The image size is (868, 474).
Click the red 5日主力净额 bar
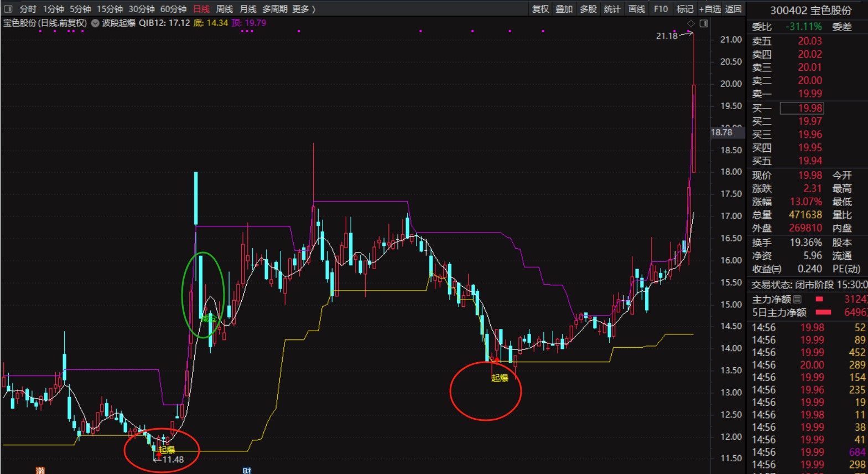[x=824, y=312]
